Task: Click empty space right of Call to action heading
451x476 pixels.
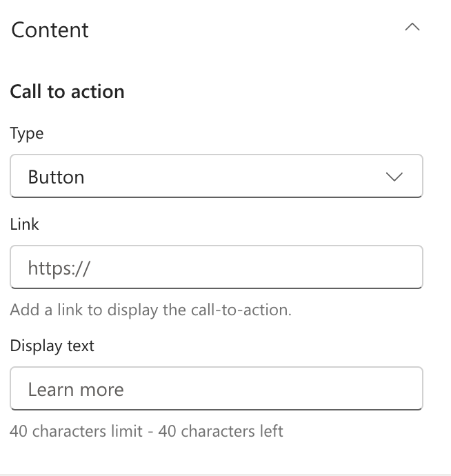Action: [x=276, y=92]
